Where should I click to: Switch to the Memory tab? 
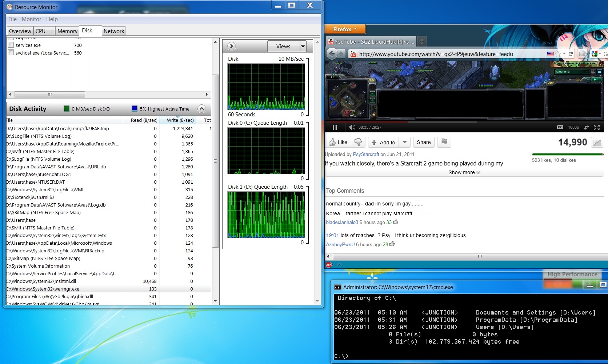(x=67, y=31)
